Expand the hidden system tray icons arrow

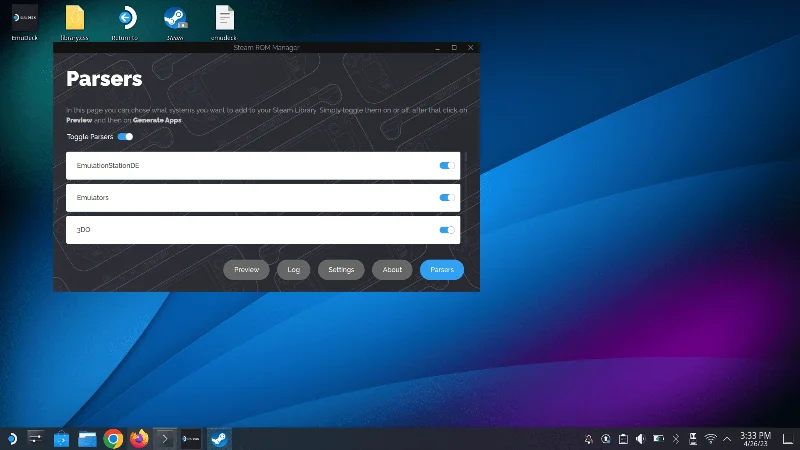point(727,438)
